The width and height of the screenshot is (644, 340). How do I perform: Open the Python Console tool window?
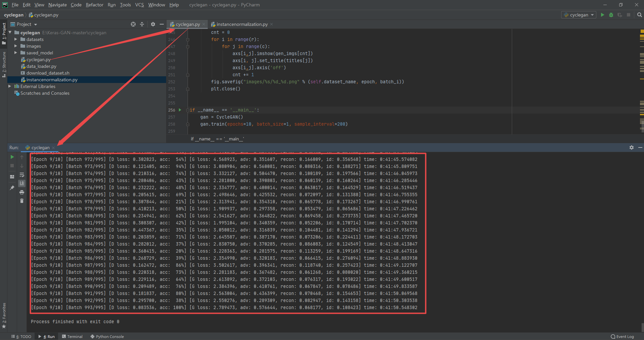pos(107,336)
